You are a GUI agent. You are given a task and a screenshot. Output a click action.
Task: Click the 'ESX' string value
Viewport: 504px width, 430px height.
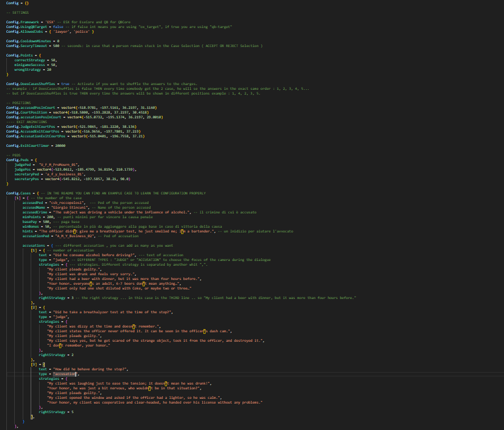[x=50, y=22]
